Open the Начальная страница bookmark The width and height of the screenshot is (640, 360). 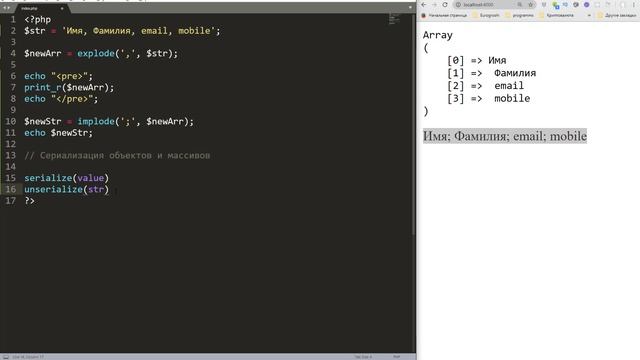pyautogui.click(x=444, y=16)
